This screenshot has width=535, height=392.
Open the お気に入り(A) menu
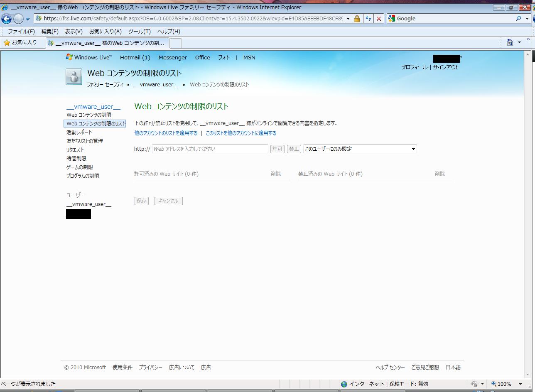pyautogui.click(x=106, y=32)
